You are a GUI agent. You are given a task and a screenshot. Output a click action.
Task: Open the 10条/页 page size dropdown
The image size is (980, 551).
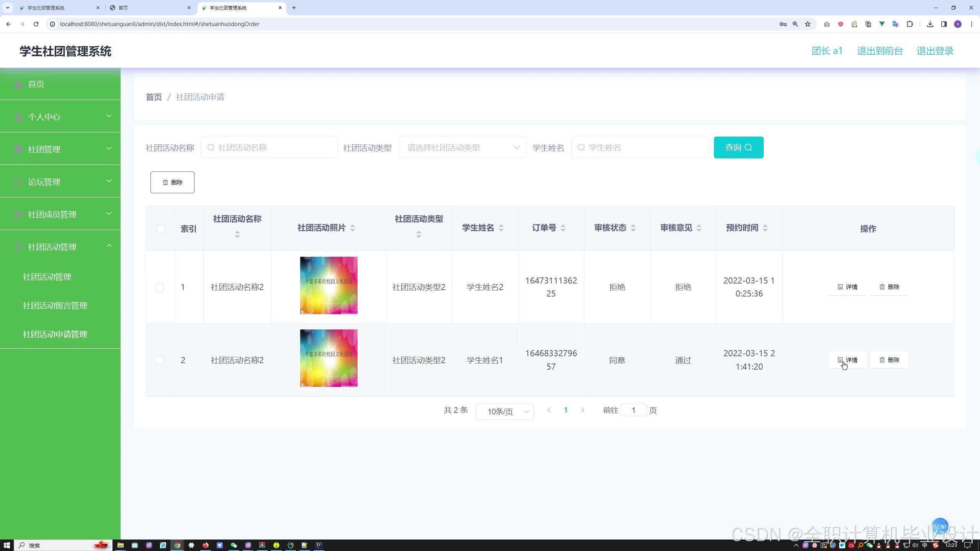coord(505,412)
